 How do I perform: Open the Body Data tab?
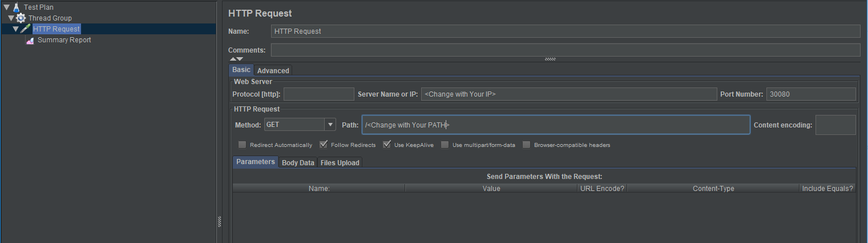coord(298,163)
